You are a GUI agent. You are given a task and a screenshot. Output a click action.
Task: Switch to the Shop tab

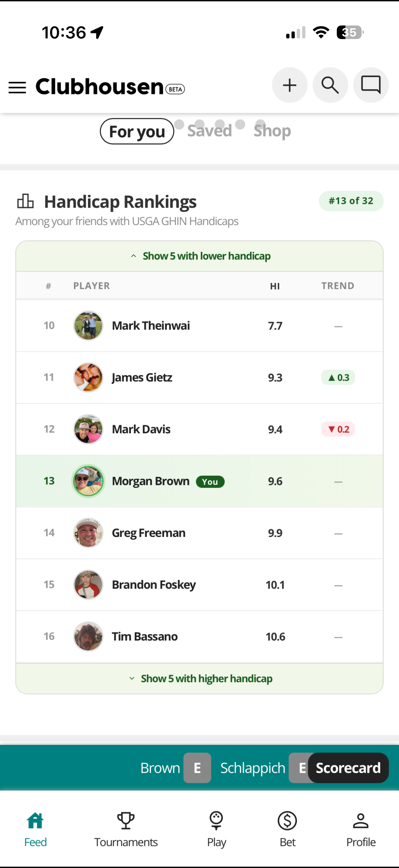272,131
